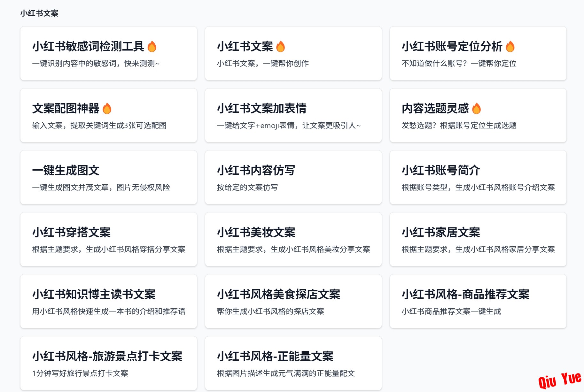Click the text 小红书商品推荐文案一键生成
The width and height of the screenshot is (584, 392).
(x=451, y=311)
